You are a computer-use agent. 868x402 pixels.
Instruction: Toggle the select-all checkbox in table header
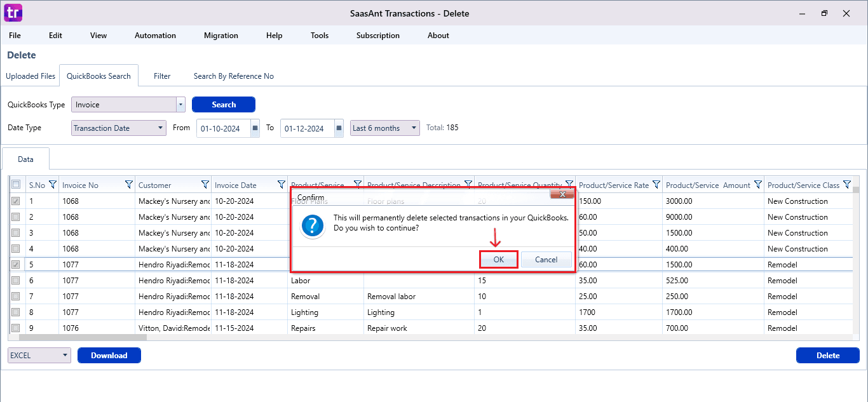tap(16, 185)
